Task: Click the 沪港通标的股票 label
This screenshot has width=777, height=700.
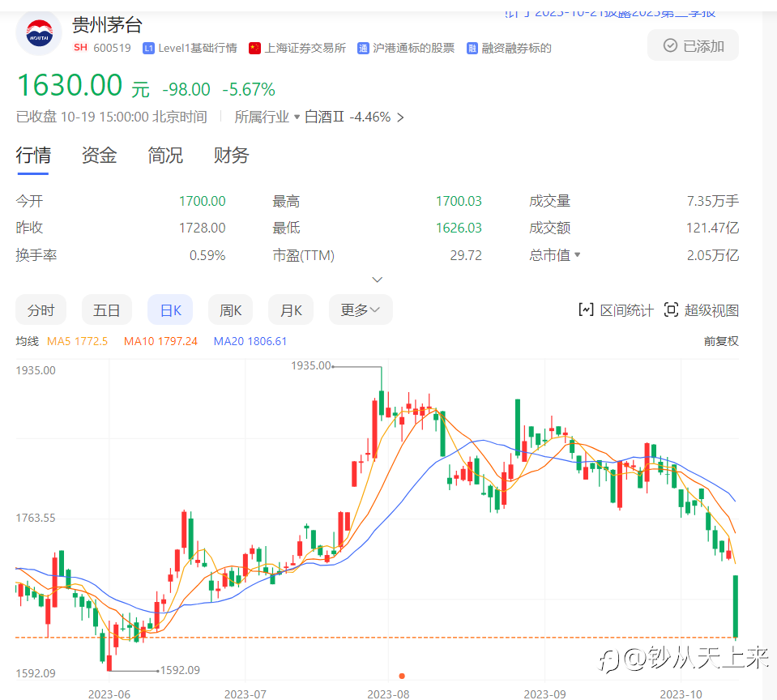Action: click(x=413, y=48)
